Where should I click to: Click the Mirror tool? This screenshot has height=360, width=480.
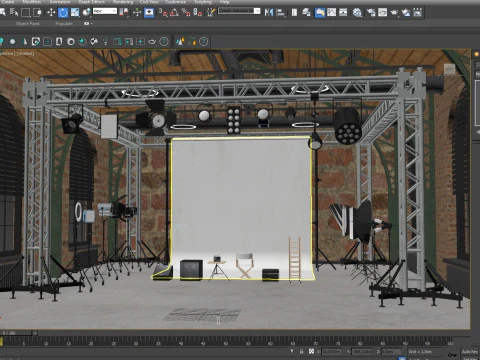(269, 13)
